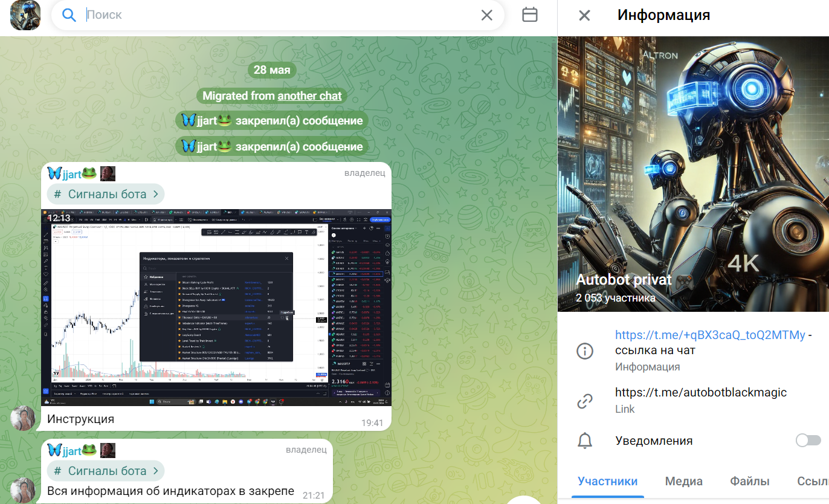The height and width of the screenshot is (504, 829).
Task: Click the 'Информация' panel header title
Action: (x=663, y=15)
